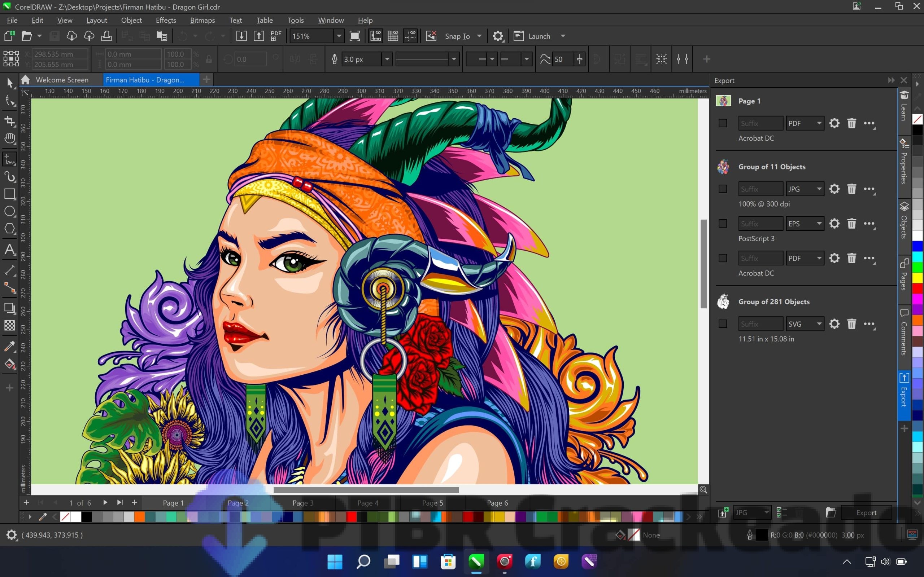Viewport: 924px width, 577px height.
Task: Select the Ellipse tool icon
Action: [9, 210]
